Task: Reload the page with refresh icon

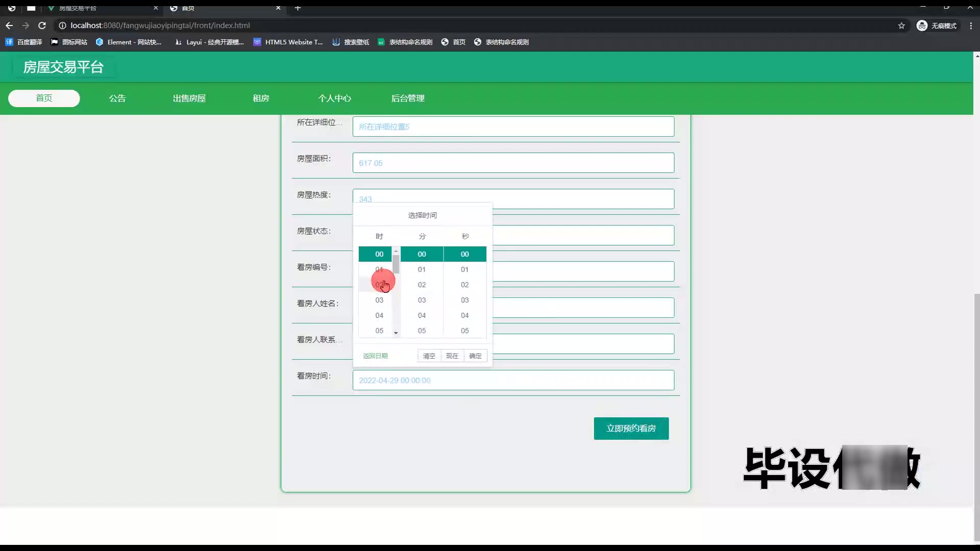Action: [42, 26]
